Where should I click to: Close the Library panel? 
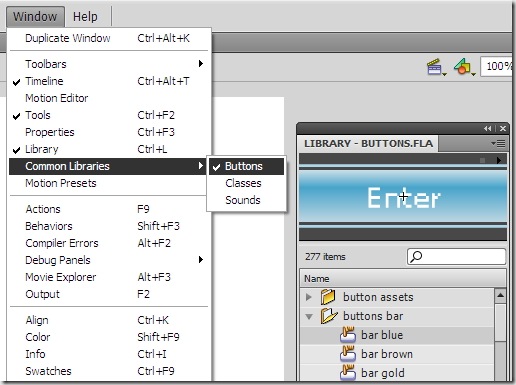503,128
